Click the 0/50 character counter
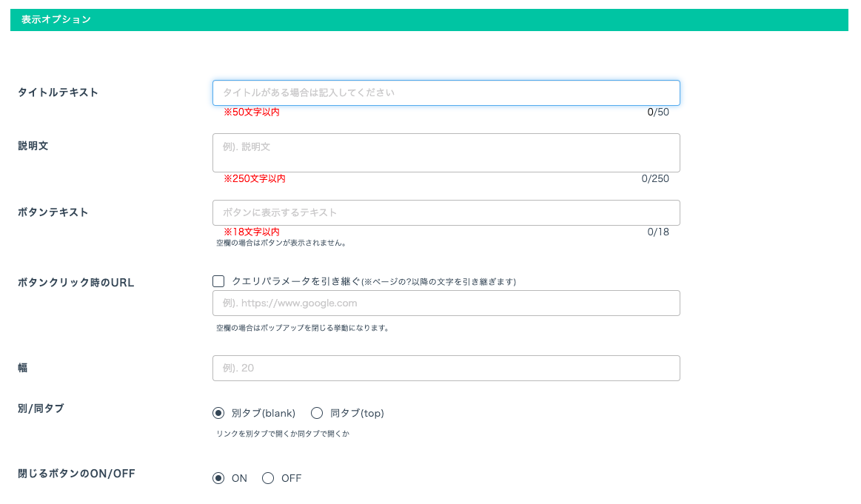Viewport: 861px width, 504px height. [657, 112]
